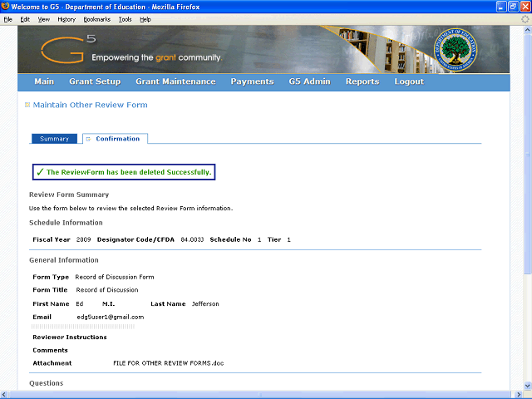Screen dimensions: 532x399
Task: Click Form Title value Record of Discussion
Action: pyautogui.click(x=107, y=290)
